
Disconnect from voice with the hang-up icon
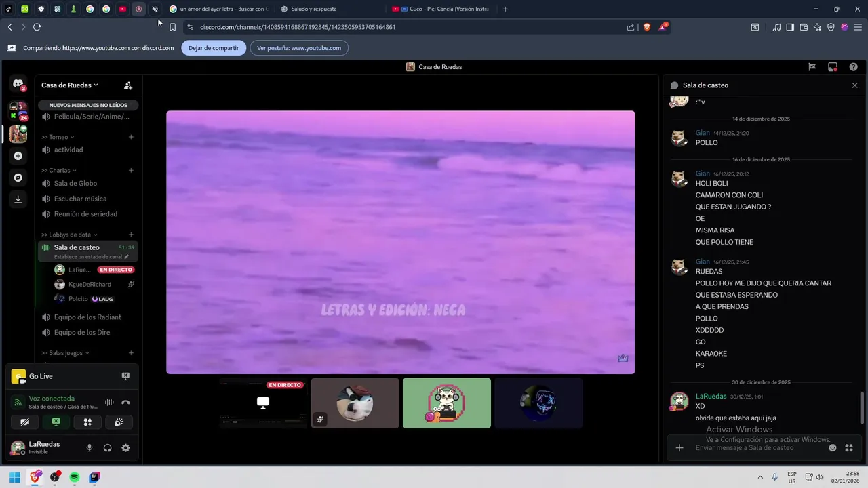click(x=125, y=402)
